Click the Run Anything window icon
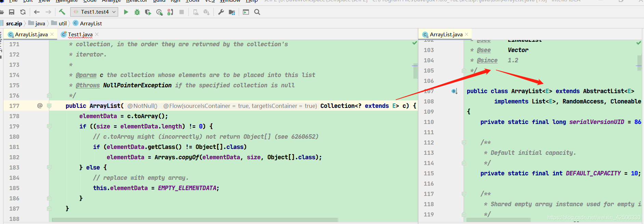Image resolution: width=644 pixels, height=224 pixels. point(246,12)
